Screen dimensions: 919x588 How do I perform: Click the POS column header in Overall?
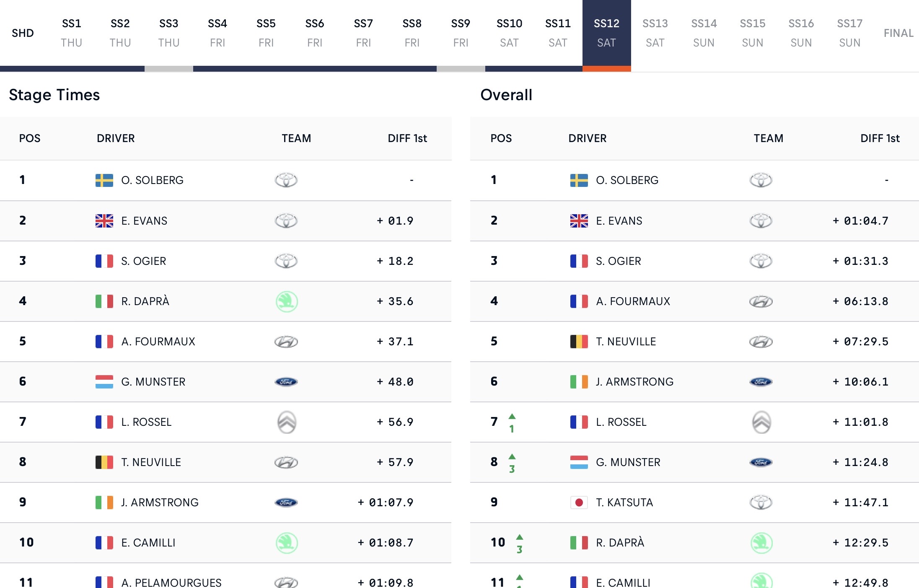pyautogui.click(x=501, y=138)
